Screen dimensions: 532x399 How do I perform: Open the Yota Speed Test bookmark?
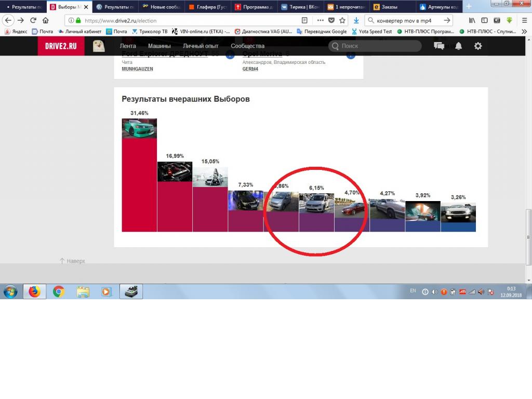(x=371, y=32)
